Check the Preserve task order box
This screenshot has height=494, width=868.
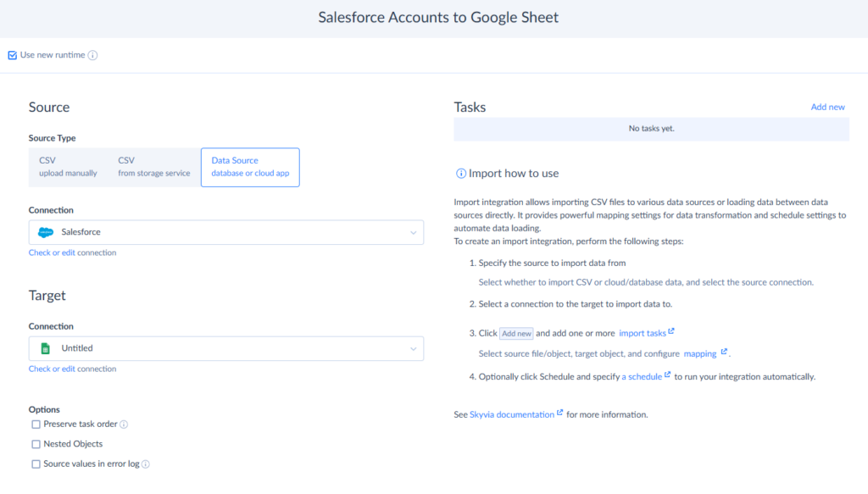[36, 424]
